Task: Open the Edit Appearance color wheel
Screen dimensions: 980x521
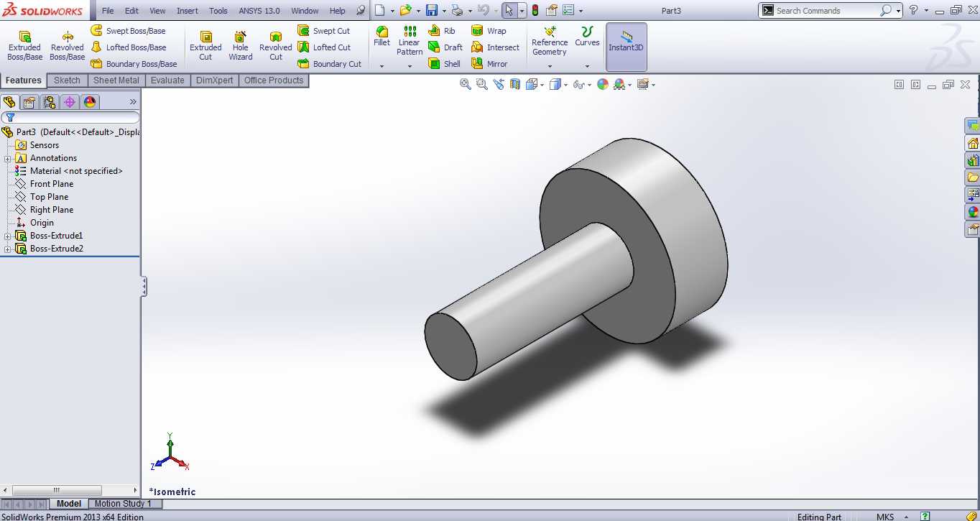Action: pyautogui.click(x=603, y=84)
